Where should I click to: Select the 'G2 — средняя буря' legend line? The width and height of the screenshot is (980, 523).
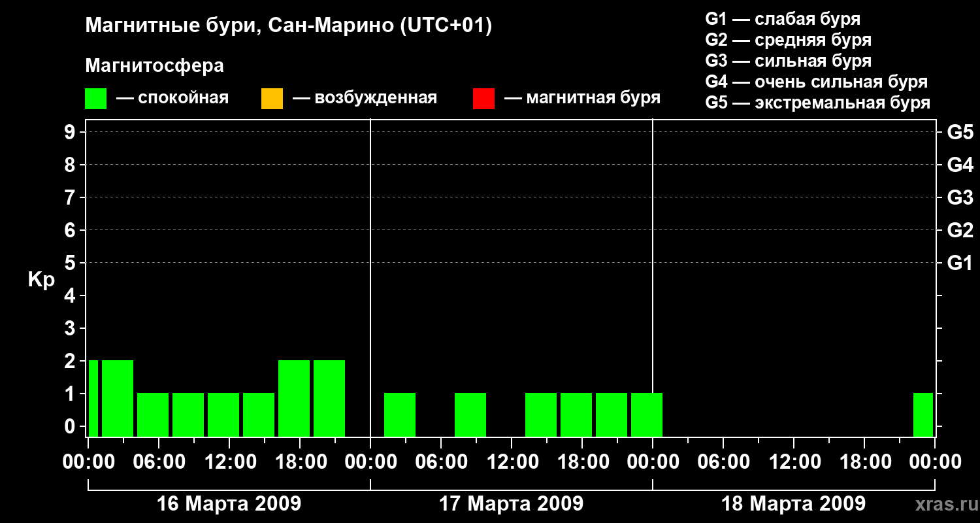pos(789,40)
